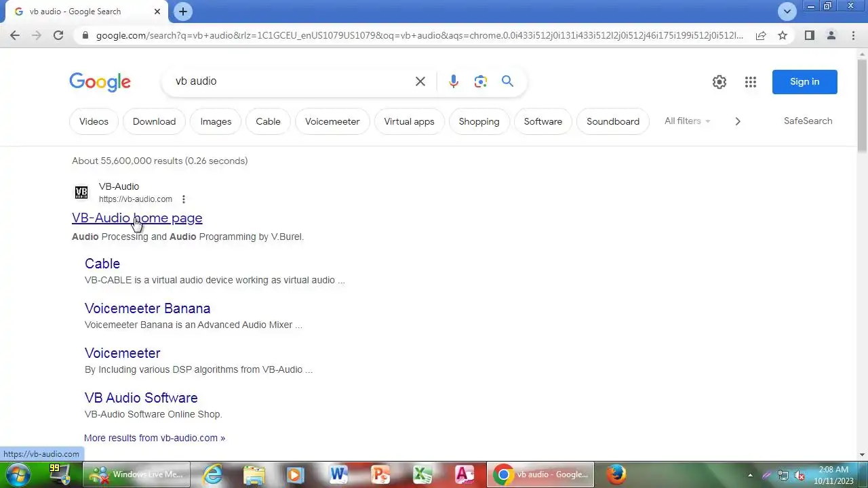
Task: Open the Voicemeeter Banana sitelink
Action: pyautogui.click(x=147, y=308)
